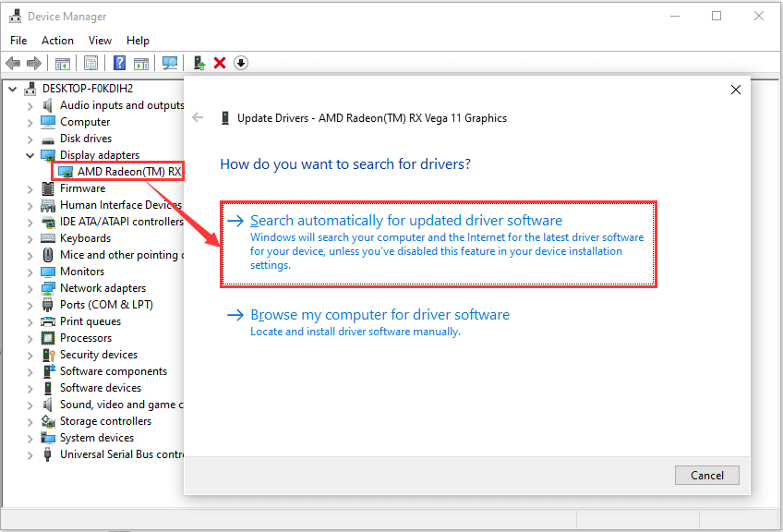Close the Update Drivers dialog
783x532 pixels.
736,90
